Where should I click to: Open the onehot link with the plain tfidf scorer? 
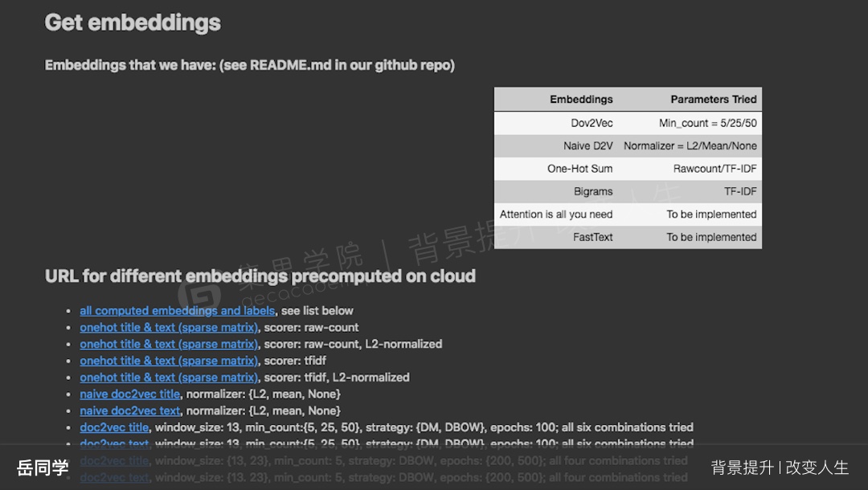coord(169,361)
